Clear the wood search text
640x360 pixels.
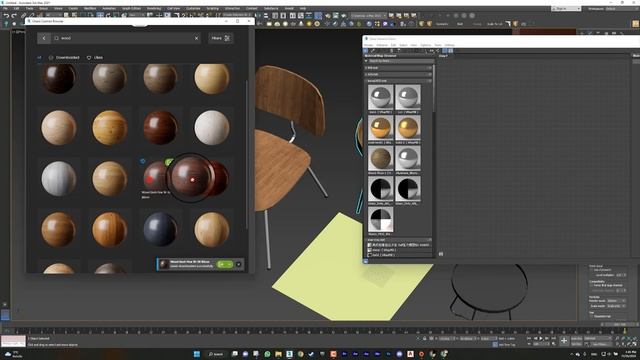coord(196,38)
